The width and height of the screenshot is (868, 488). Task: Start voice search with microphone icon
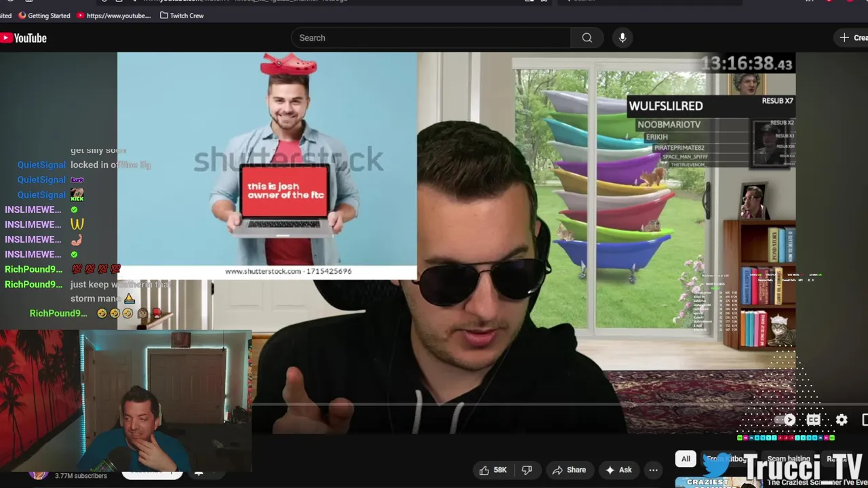[623, 38]
